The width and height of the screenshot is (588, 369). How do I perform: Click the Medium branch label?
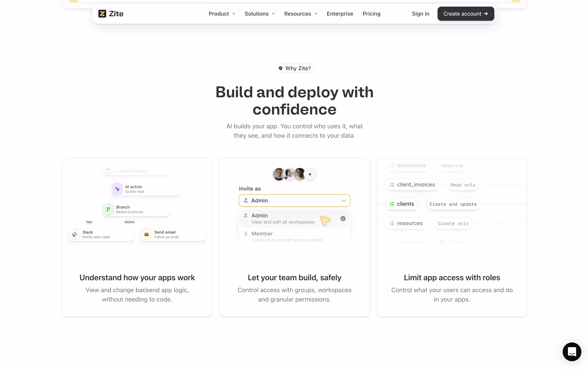click(x=129, y=222)
